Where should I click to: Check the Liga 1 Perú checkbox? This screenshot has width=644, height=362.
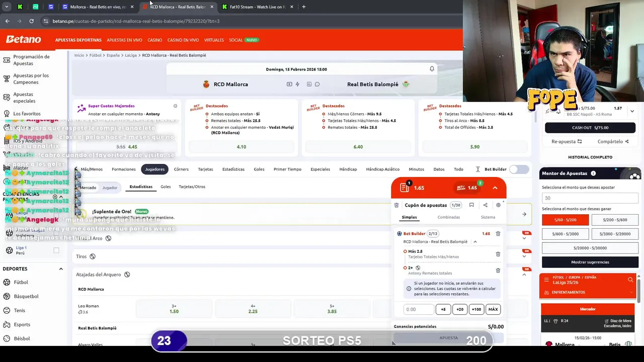click(56, 250)
